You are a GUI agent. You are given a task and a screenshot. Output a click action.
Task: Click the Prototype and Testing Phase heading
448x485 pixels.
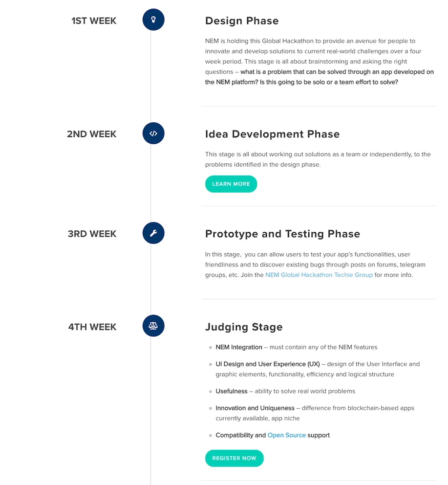coord(282,234)
